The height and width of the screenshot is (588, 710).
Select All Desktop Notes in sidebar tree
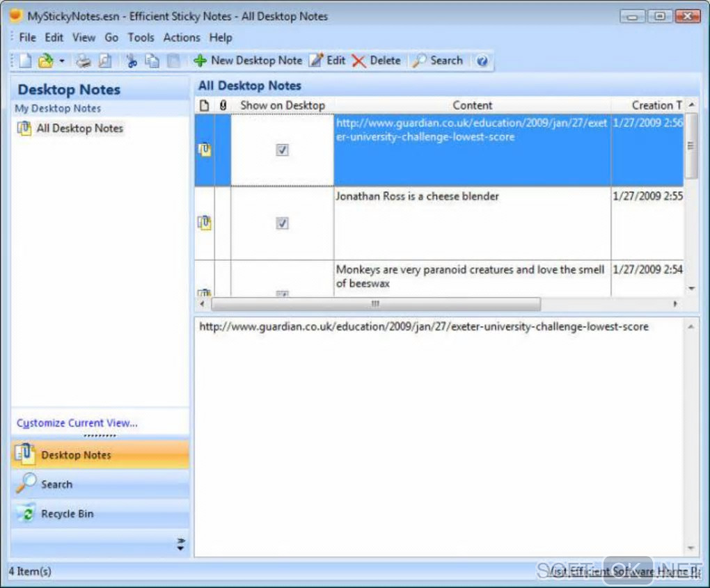click(79, 129)
